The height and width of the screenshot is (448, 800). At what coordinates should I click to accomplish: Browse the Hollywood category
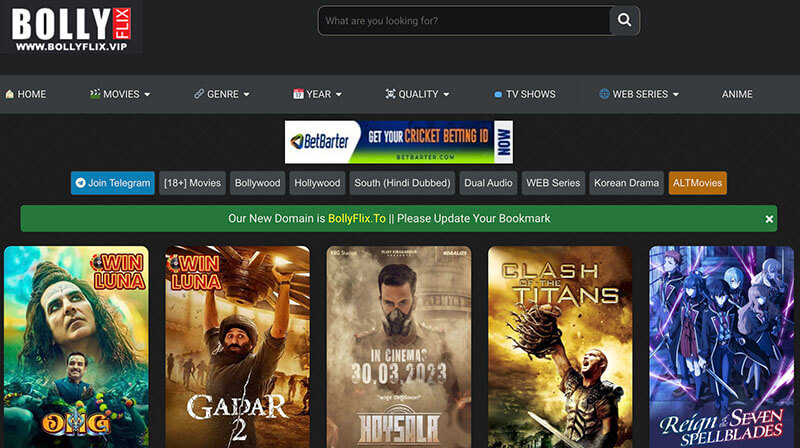pos(317,183)
